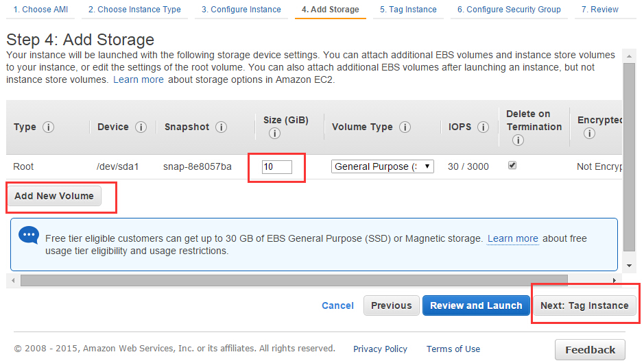Switch to the Configure Security Group tab

pos(510,10)
